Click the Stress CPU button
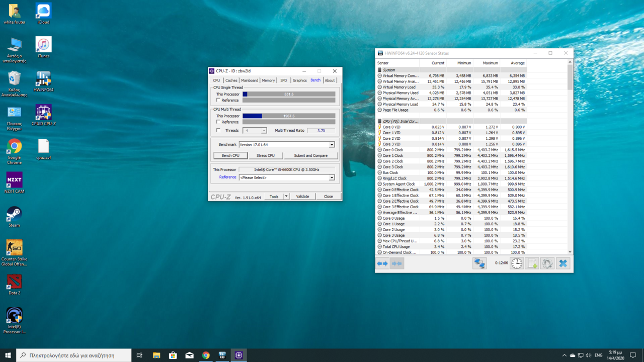 (x=266, y=155)
